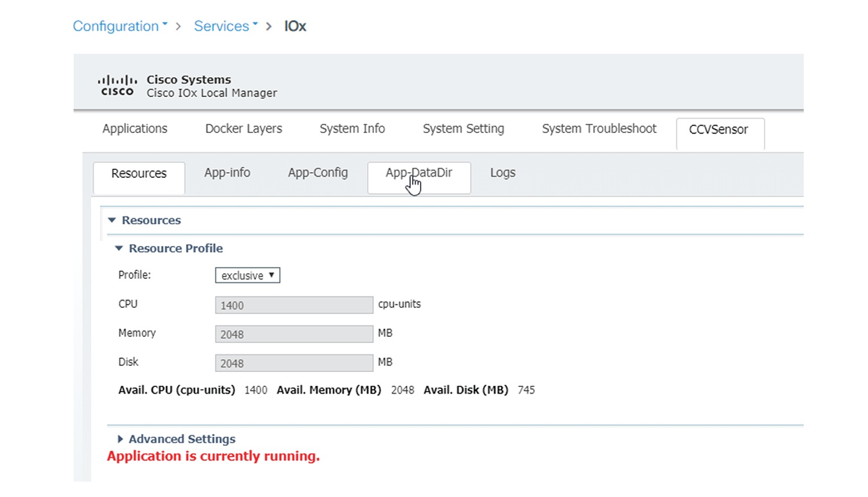The height and width of the screenshot is (497, 868).
Task: Open the App-DataDir sub-tab
Action: [419, 173]
